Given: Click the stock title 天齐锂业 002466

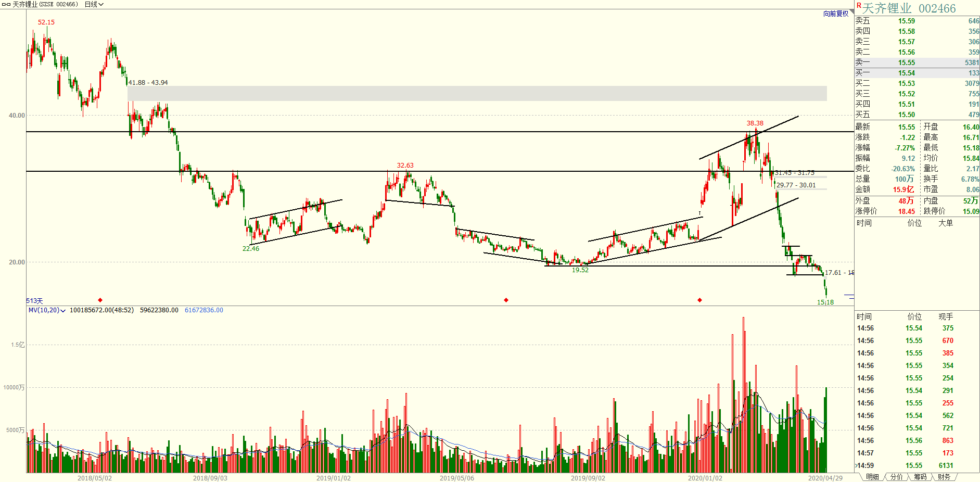Looking at the screenshot, I should pos(909,8).
